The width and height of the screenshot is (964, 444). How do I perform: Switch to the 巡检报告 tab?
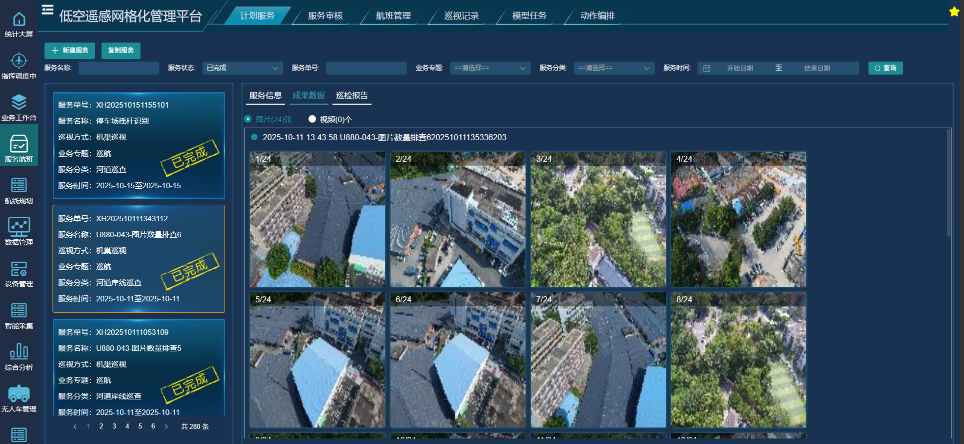pyautogui.click(x=352, y=96)
